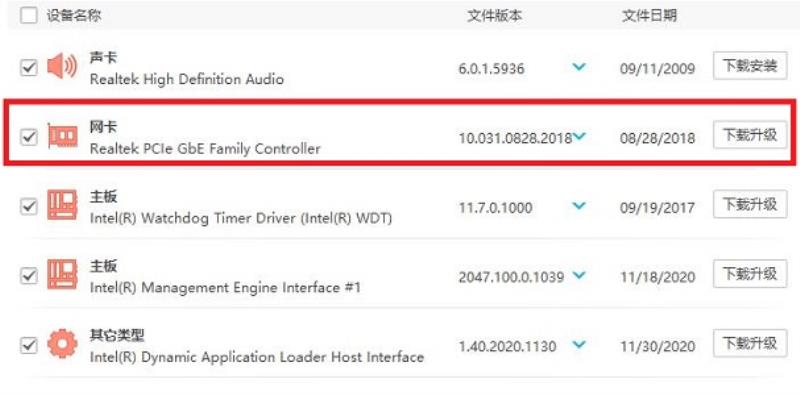Click the network card icon

[62, 136]
